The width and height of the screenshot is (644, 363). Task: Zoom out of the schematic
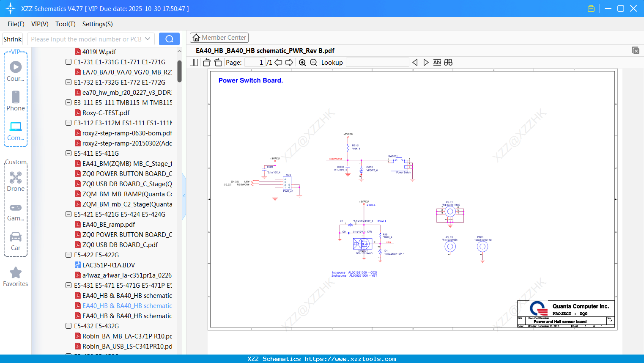coord(313,63)
